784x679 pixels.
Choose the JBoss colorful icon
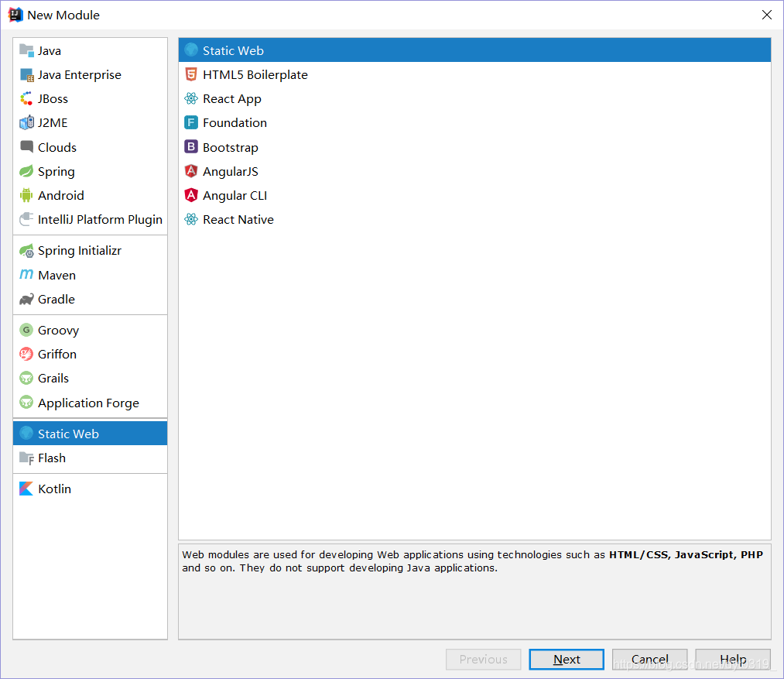[x=26, y=98]
